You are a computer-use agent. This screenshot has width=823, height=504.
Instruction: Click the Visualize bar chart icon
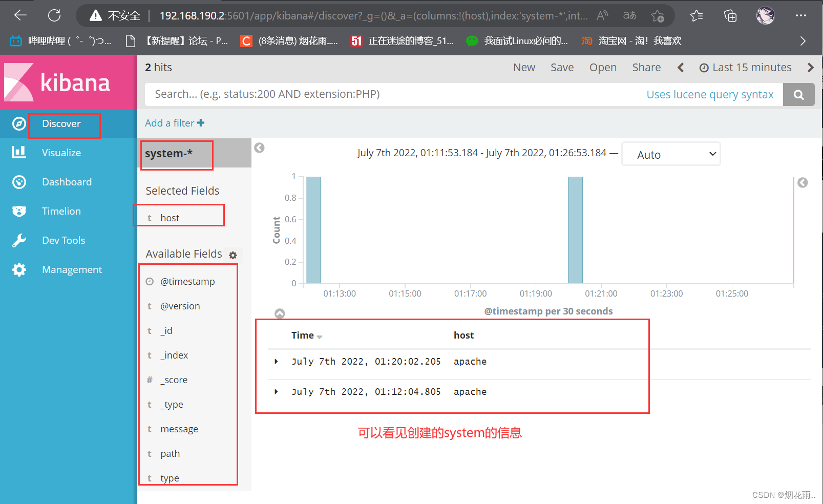point(19,152)
